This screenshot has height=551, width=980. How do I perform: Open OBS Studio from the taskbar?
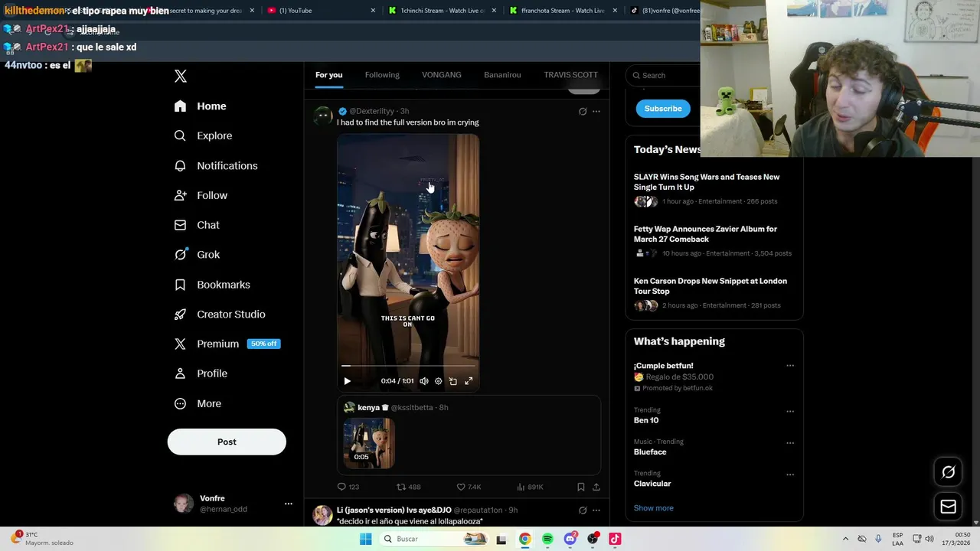(593, 539)
